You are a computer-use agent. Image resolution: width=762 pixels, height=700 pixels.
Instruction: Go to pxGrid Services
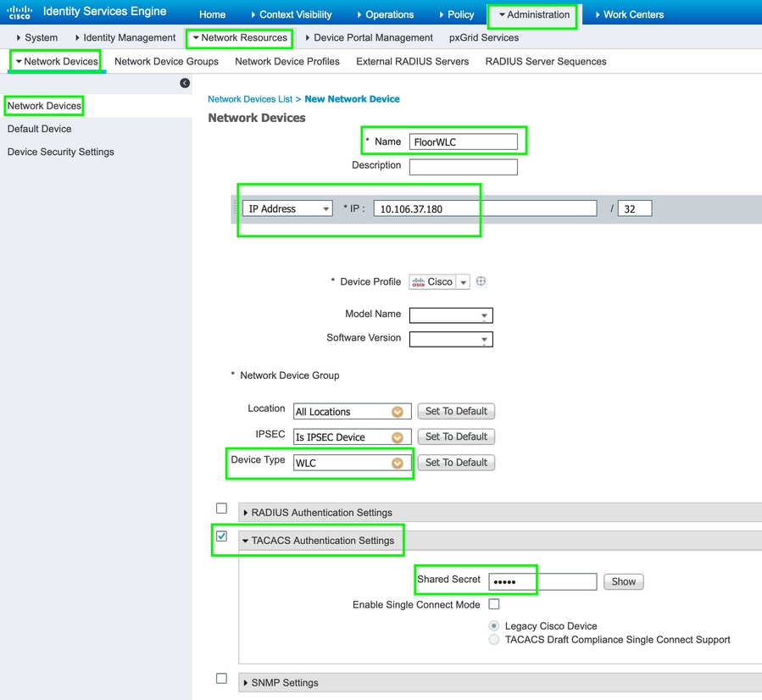[484, 37]
